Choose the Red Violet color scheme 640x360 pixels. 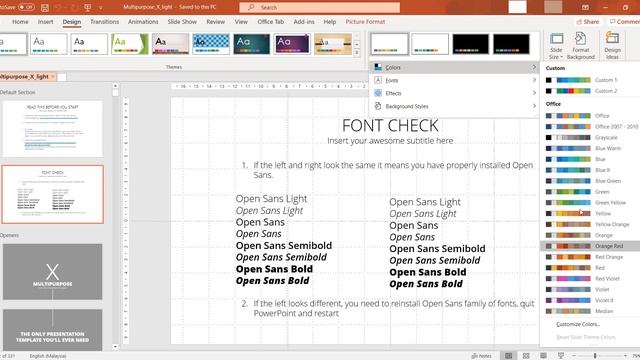click(x=590, y=278)
